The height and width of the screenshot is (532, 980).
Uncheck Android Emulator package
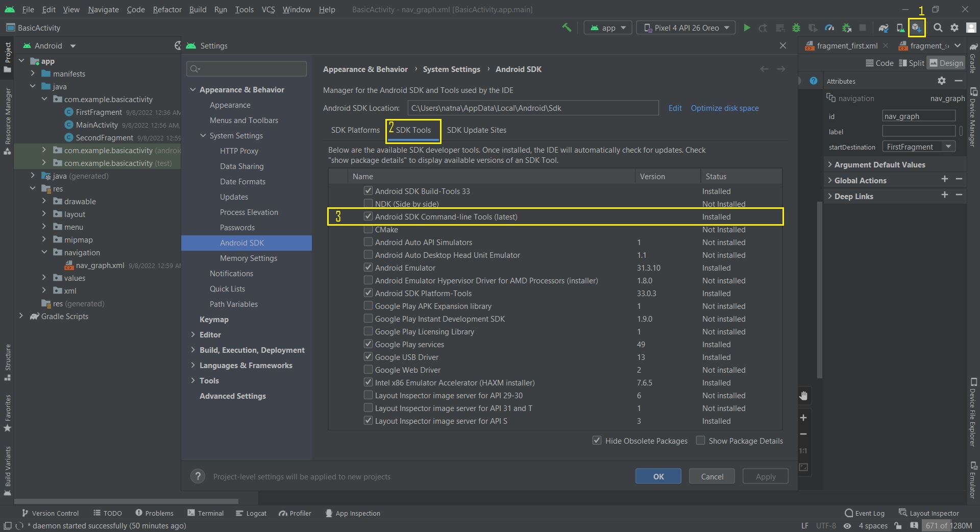point(368,267)
